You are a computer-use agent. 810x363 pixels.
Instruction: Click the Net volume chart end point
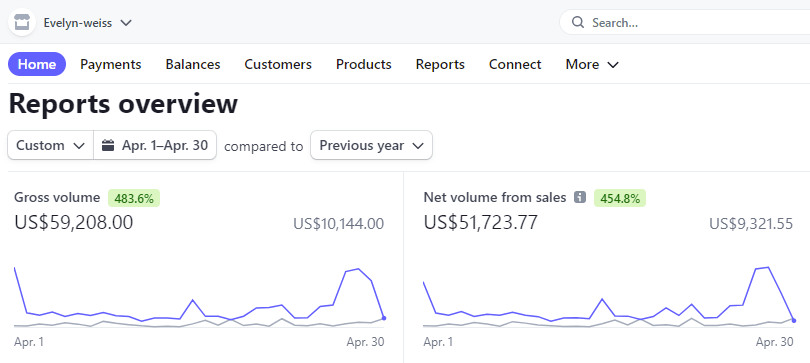pyautogui.click(x=793, y=320)
